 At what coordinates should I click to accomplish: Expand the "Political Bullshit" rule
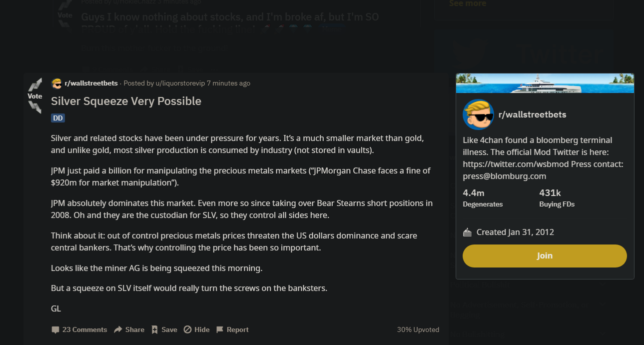tap(603, 284)
